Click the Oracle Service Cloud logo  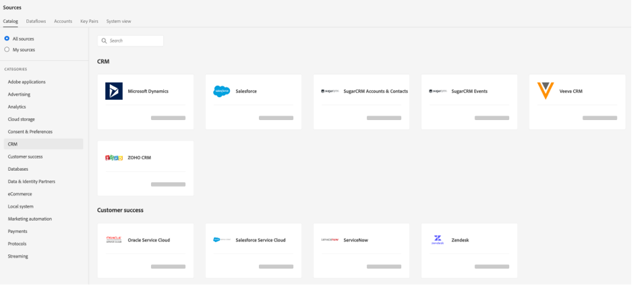point(114,240)
